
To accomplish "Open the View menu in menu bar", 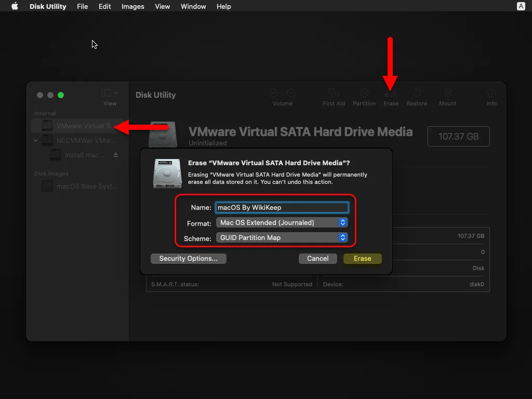I will [x=162, y=6].
